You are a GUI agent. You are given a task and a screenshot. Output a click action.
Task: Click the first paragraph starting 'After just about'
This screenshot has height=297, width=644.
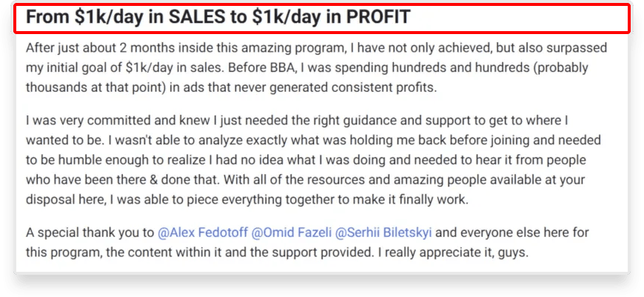pos(316,68)
